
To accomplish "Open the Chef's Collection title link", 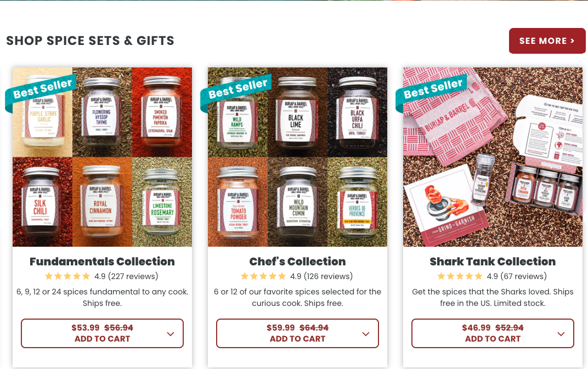I will 297,262.
